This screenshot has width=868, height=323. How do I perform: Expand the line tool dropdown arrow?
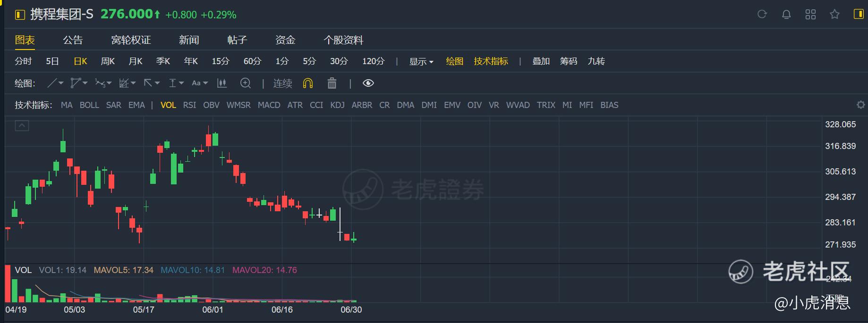(61, 83)
